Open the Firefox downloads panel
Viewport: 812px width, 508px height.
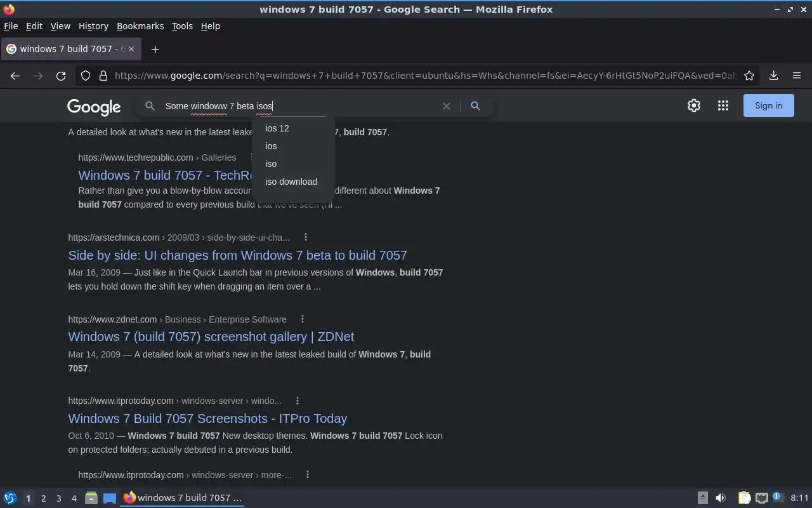coord(773,76)
